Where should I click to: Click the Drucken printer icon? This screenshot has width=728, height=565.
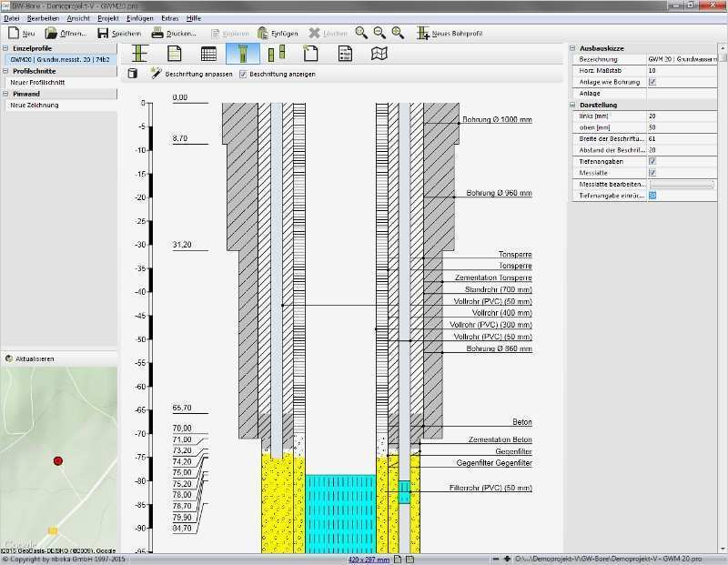click(x=157, y=33)
